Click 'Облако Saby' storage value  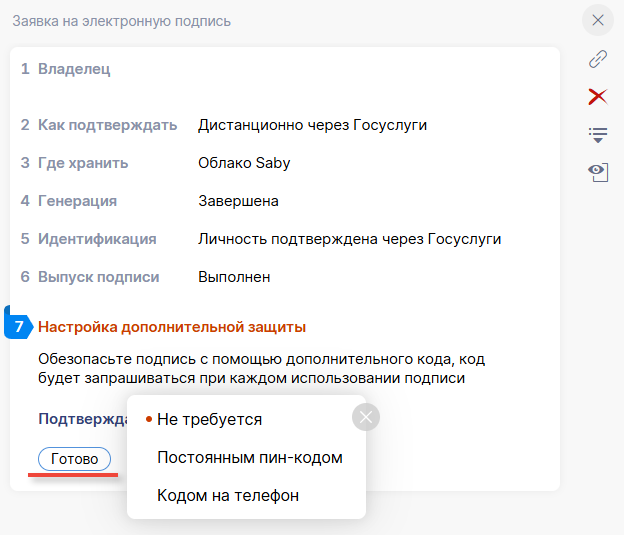[x=244, y=163]
